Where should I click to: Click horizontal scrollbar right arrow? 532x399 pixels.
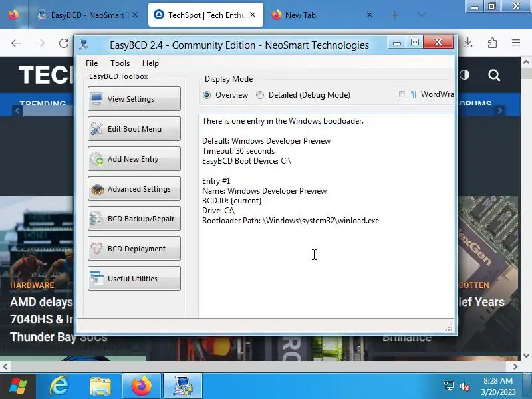tap(515, 367)
